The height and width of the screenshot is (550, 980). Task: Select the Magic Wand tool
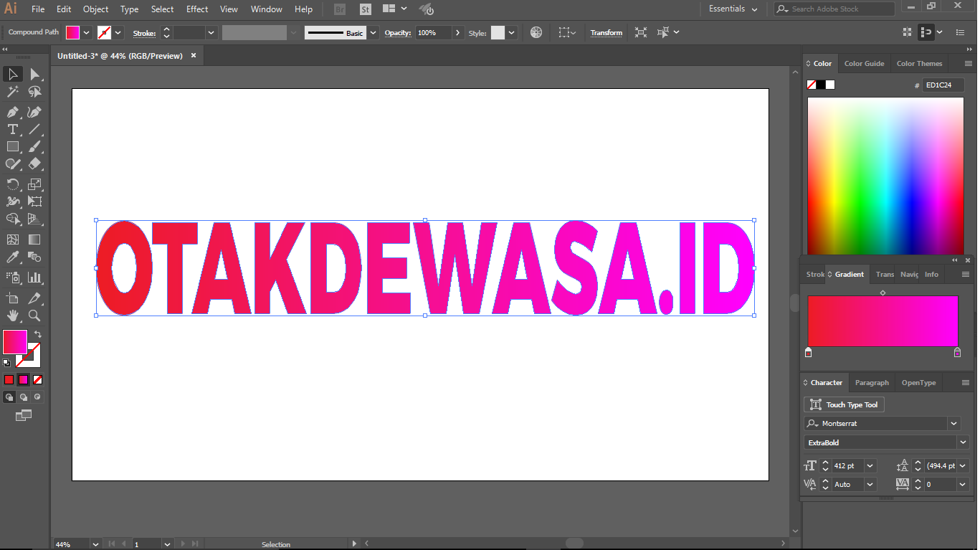13,92
